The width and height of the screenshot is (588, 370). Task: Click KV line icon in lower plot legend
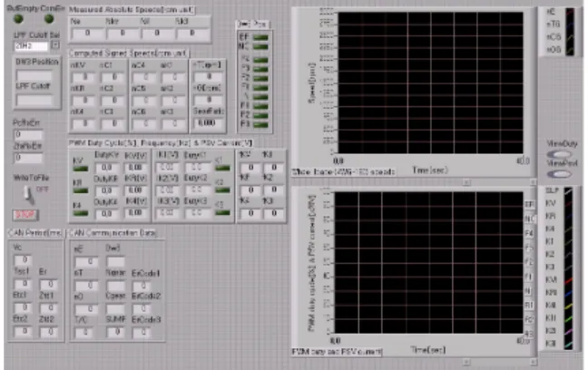click(569, 204)
